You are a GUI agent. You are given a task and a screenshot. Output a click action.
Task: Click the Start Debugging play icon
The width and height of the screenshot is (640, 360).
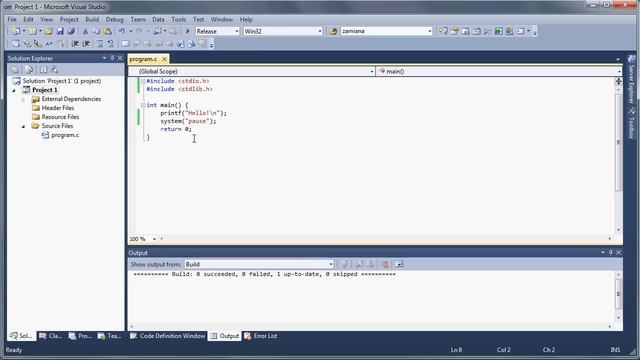[x=188, y=31]
